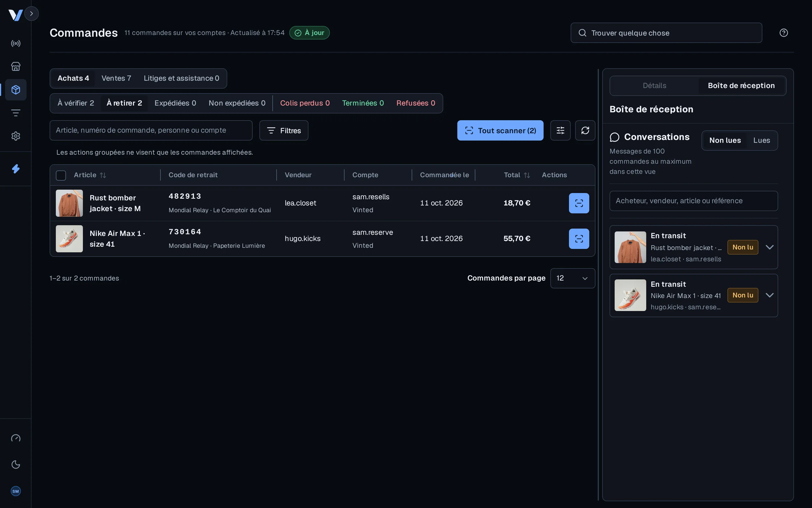
Task: Scan the Rust bomber jacket order
Action: pyautogui.click(x=579, y=203)
